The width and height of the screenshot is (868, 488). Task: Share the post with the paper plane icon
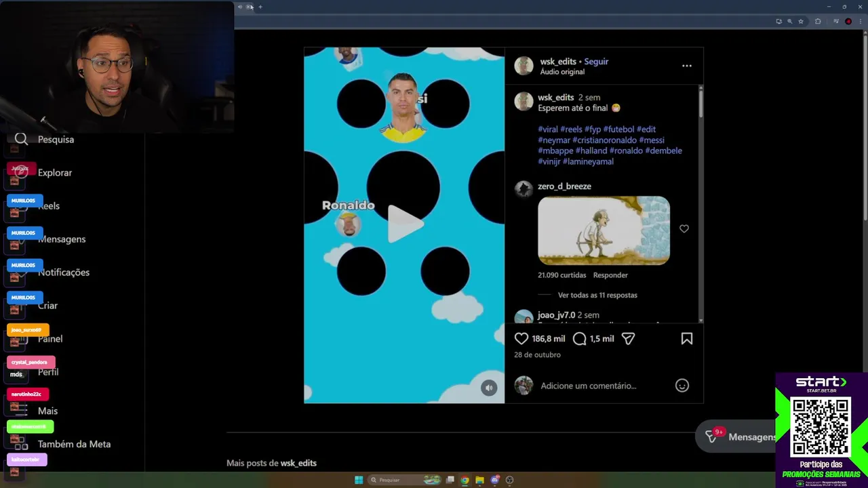(x=628, y=338)
